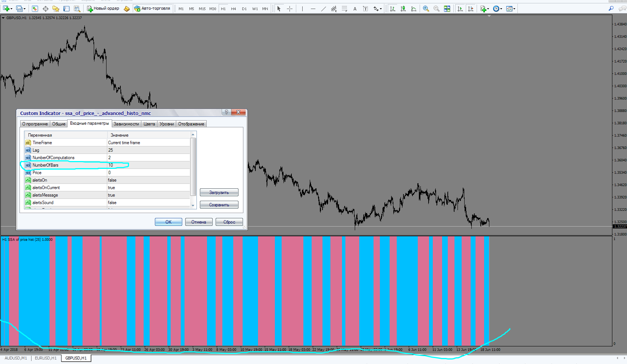Select the 'Current time frame' value cell

pyautogui.click(x=148, y=143)
